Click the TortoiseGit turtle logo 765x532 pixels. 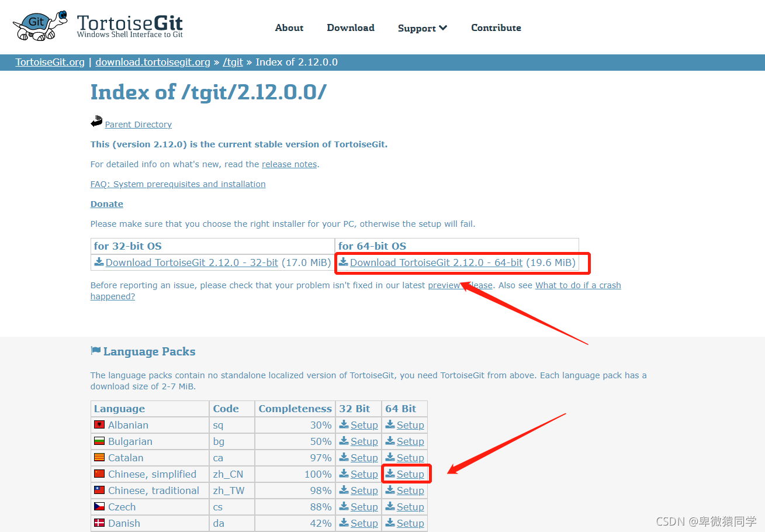[x=40, y=25]
